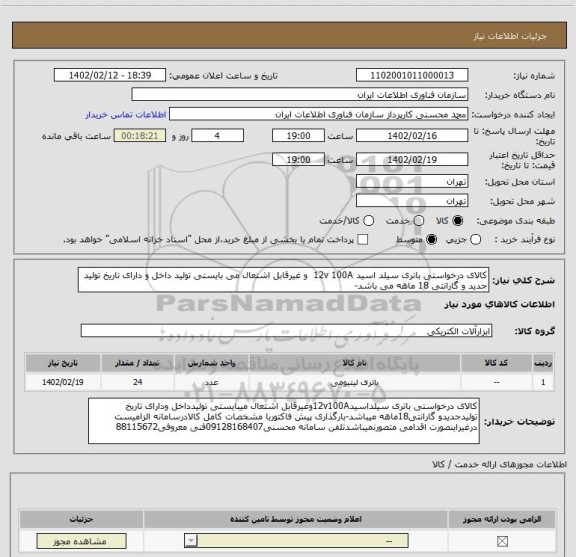Image resolution: width=576 pixels, height=557 pixels.
Task: Click the اعلام وضعیت مجوز header
Action: (x=296, y=519)
